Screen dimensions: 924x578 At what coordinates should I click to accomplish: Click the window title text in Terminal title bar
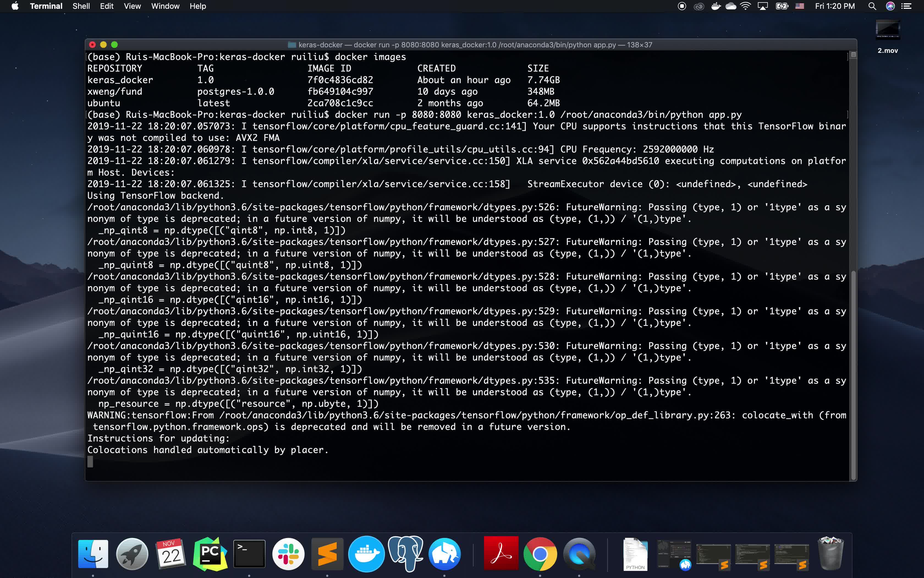(475, 45)
